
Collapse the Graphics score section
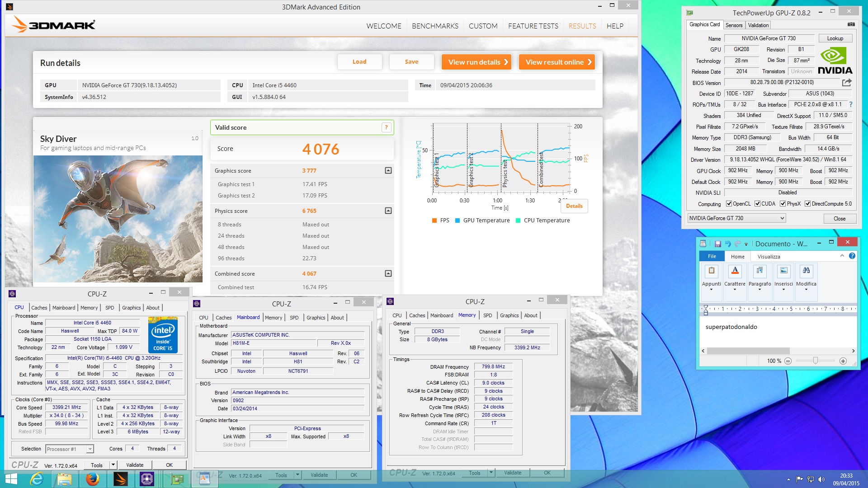pyautogui.click(x=388, y=170)
